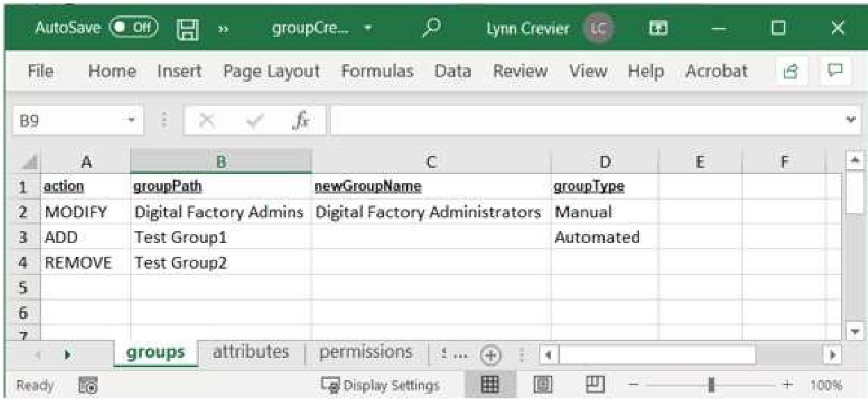The width and height of the screenshot is (868, 399).
Task: Click Display Settings in status bar
Action: click(379, 385)
